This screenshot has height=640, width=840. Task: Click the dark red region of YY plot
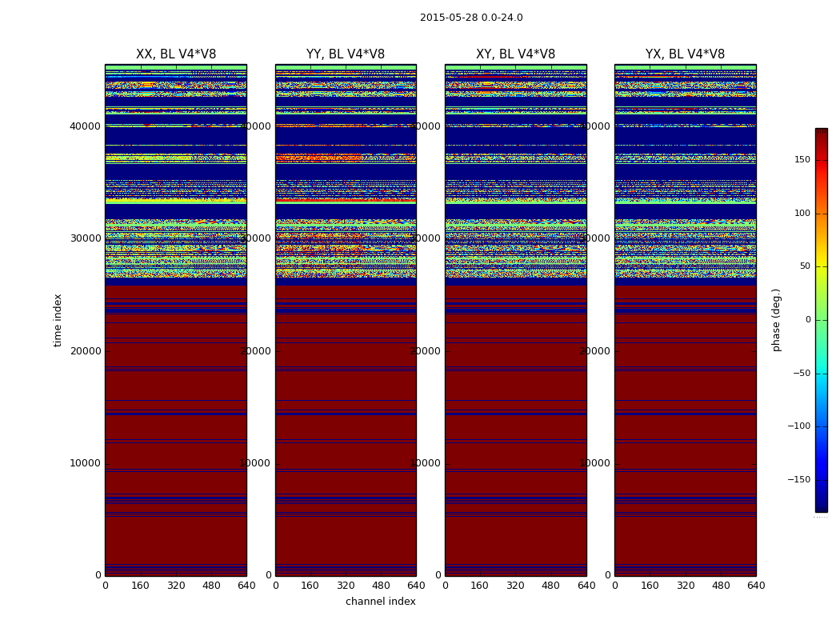coord(346,430)
